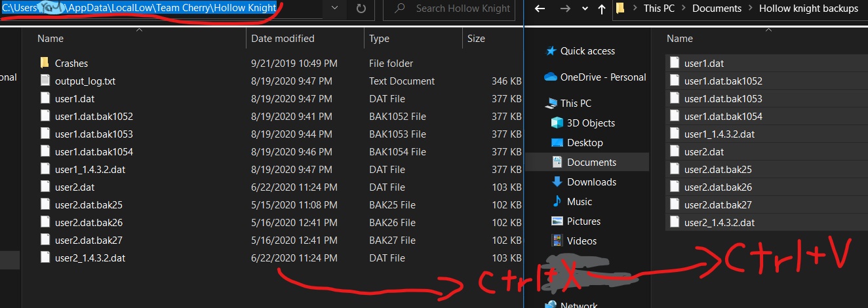868x308 pixels.
Task: Select the output_log.txt file
Action: 85,81
